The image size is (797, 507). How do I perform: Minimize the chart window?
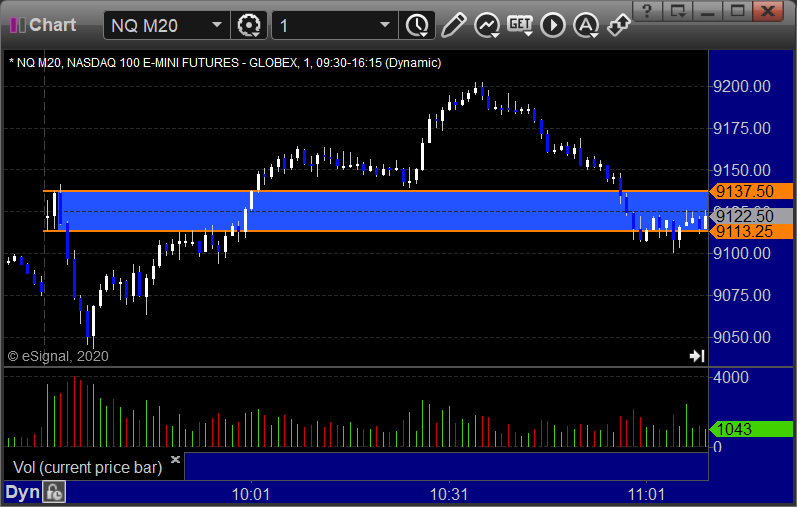[x=708, y=11]
